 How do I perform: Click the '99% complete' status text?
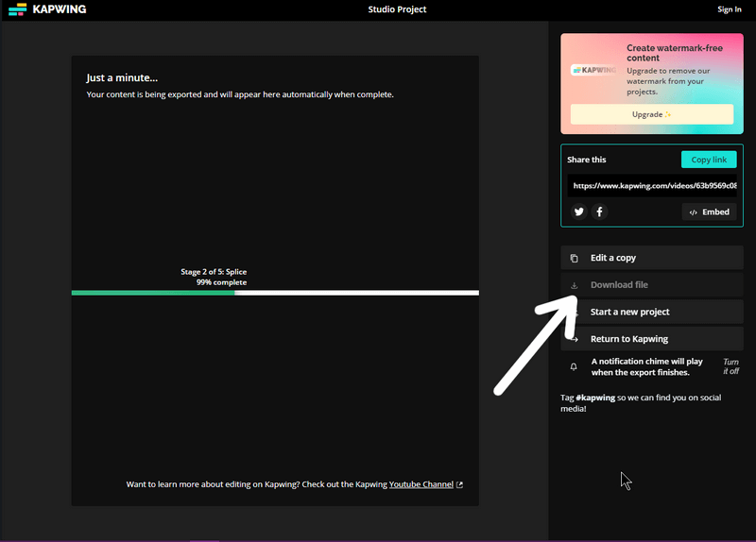[221, 282]
